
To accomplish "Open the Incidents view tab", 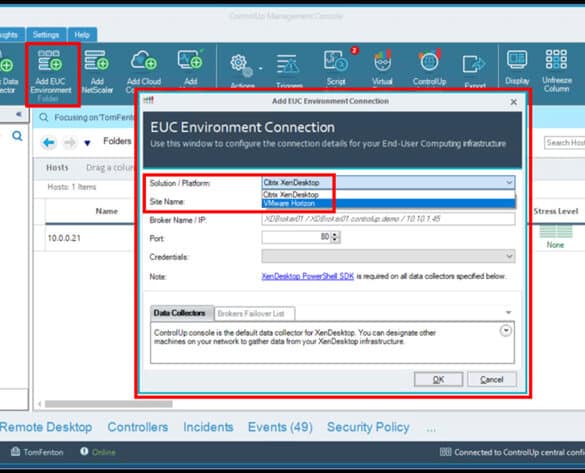I will coord(208,427).
